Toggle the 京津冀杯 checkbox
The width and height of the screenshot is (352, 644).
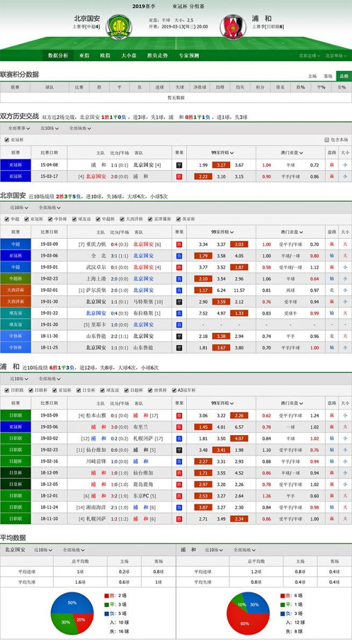point(151,219)
